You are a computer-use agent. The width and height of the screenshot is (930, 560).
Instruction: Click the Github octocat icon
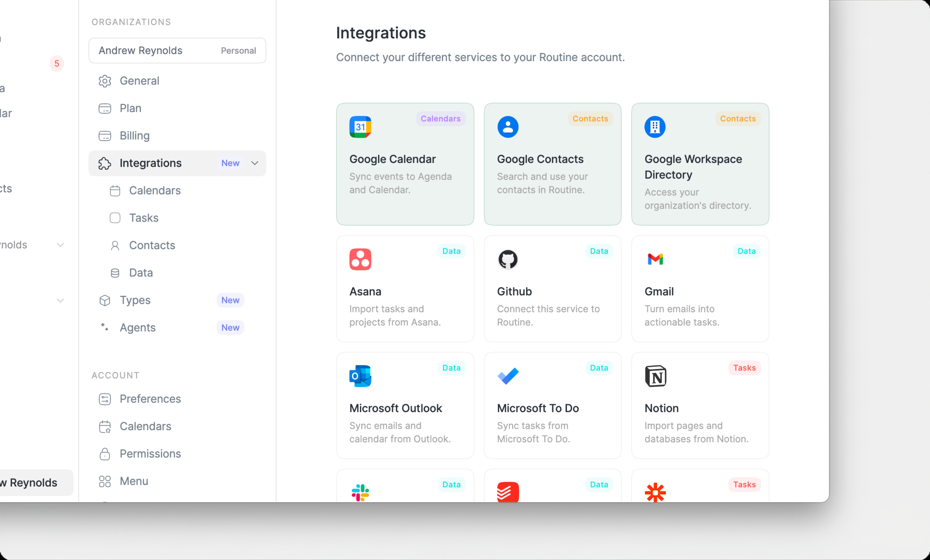click(508, 259)
